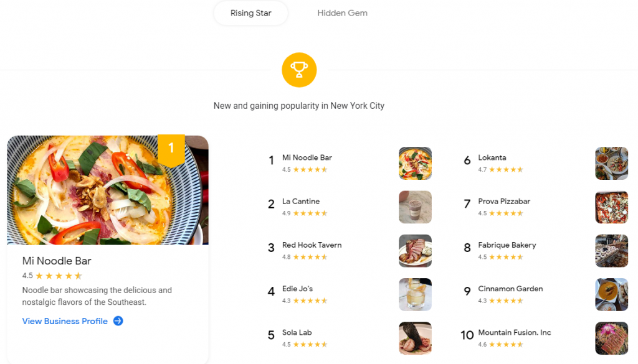Open the Mountain Fusion, Inc listing
Image resolution: width=638 pixels, height=364 pixels.
click(x=515, y=332)
